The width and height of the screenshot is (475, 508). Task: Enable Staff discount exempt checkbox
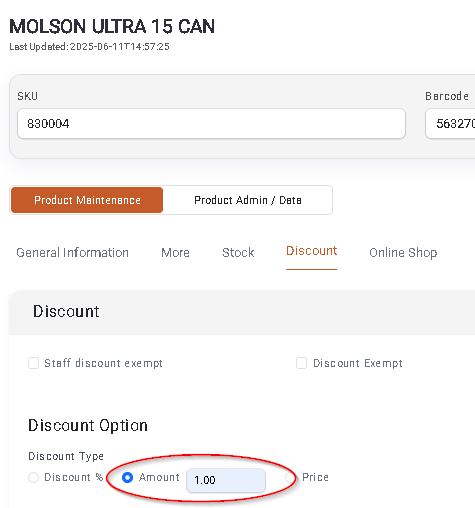point(33,363)
